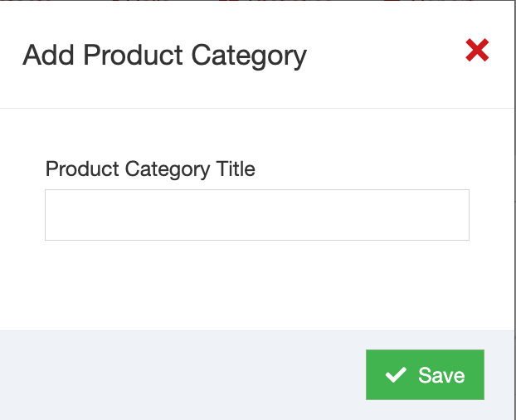The width and height of the screenshot is (516, 420).
Task: Close the Add Product Category dialog
Action: point(477,51)
